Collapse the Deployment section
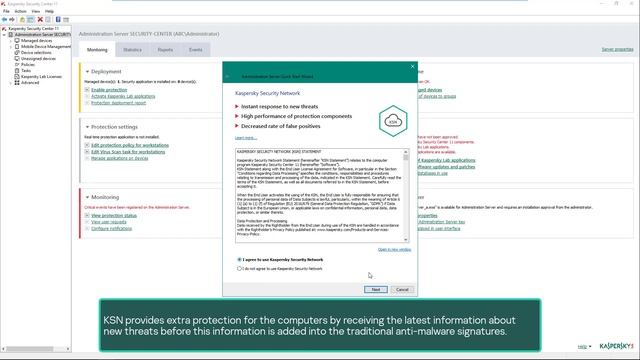The image size is (640, 360). tap(87, 71)
